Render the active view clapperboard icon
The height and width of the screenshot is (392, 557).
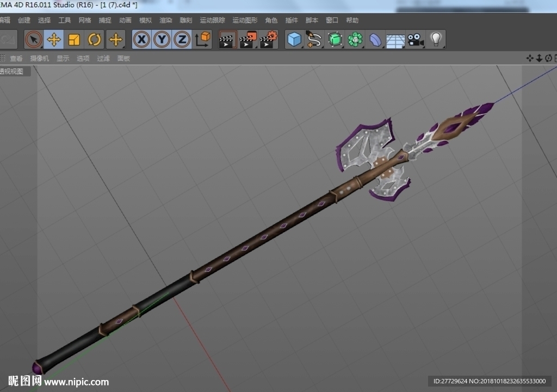pyautogui.click(x=228, y=39)
